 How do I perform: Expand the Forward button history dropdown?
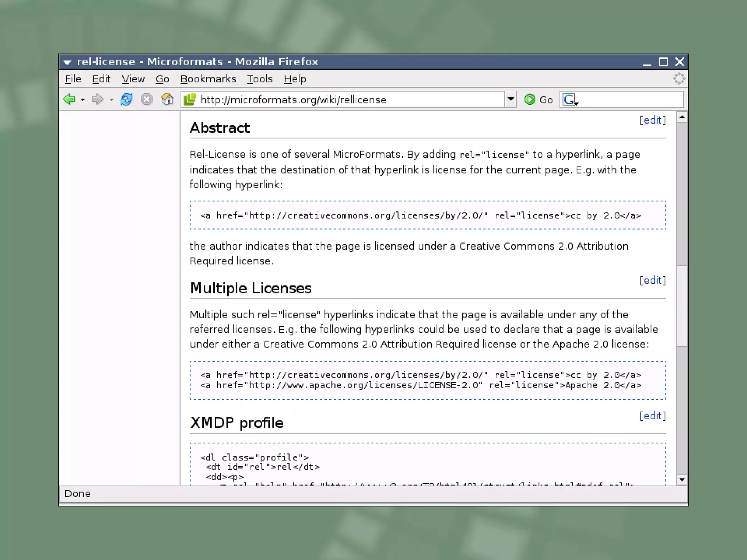(112, 100)
